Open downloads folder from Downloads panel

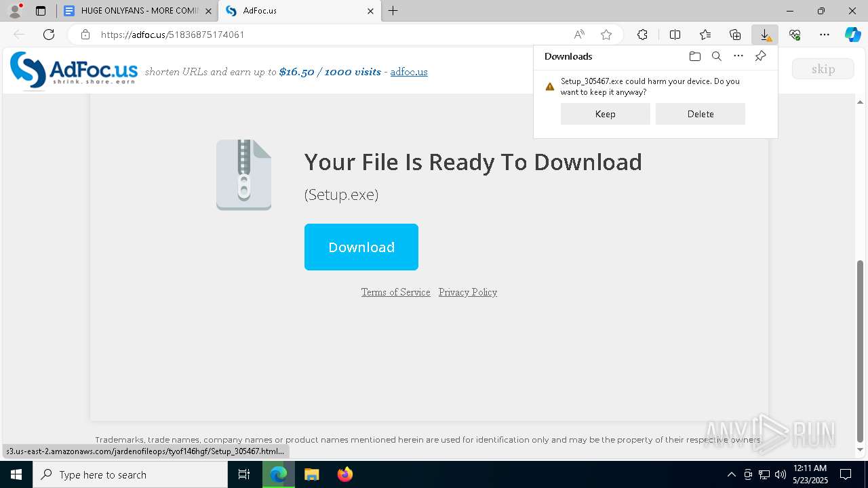[694, 56]
